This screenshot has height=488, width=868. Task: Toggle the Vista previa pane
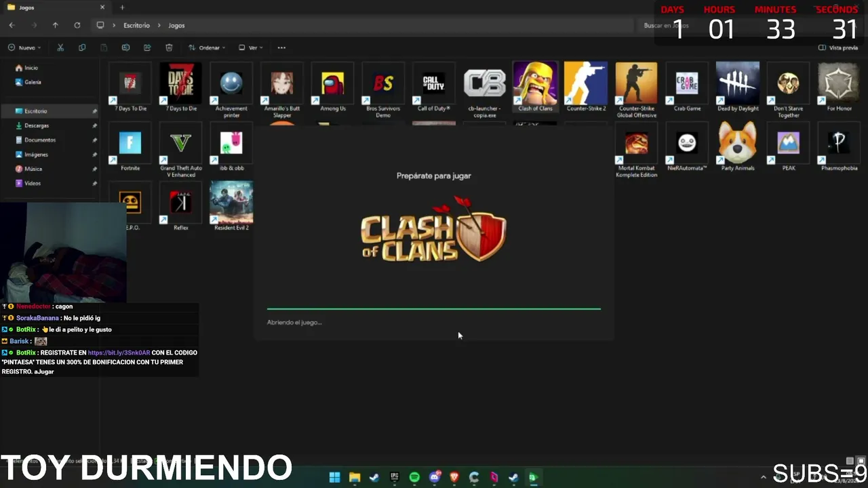[x=838, y=47]
